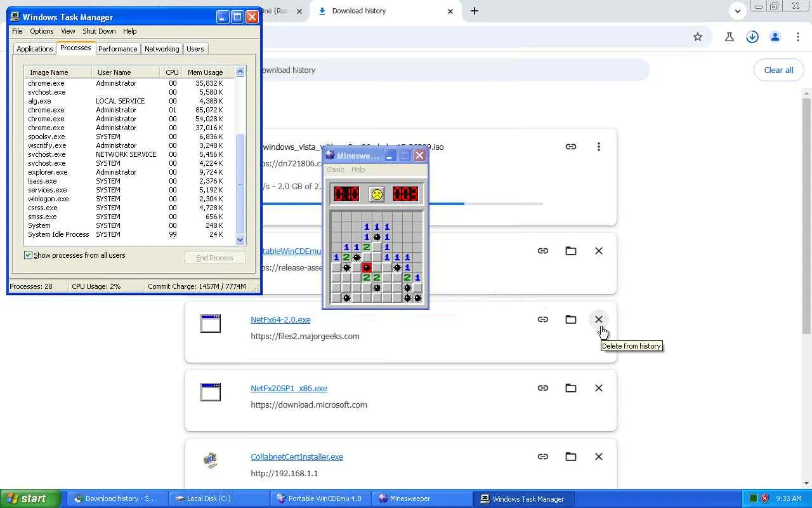Open Task Manager View menu
The image size is (812, 508).
68,31
